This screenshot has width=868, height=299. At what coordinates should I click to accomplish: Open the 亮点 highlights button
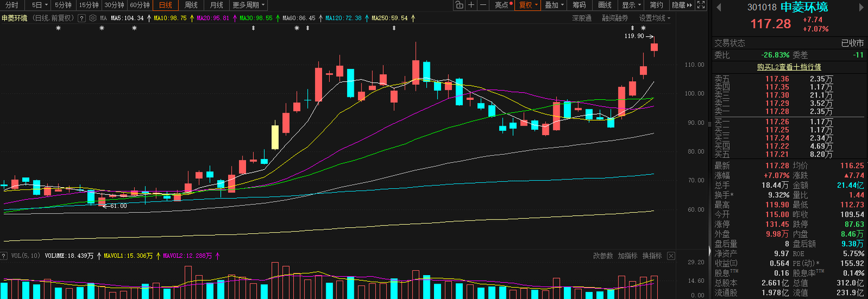click(x=503, y=5)
